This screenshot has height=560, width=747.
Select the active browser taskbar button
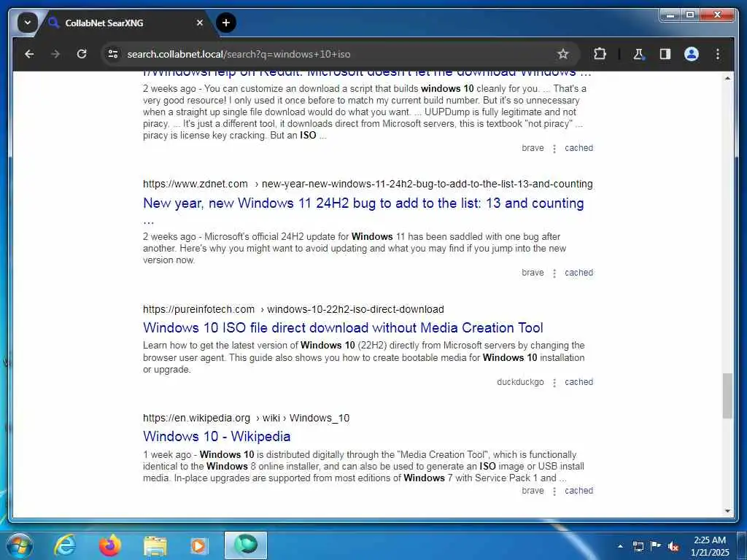(x=246, y=545)
